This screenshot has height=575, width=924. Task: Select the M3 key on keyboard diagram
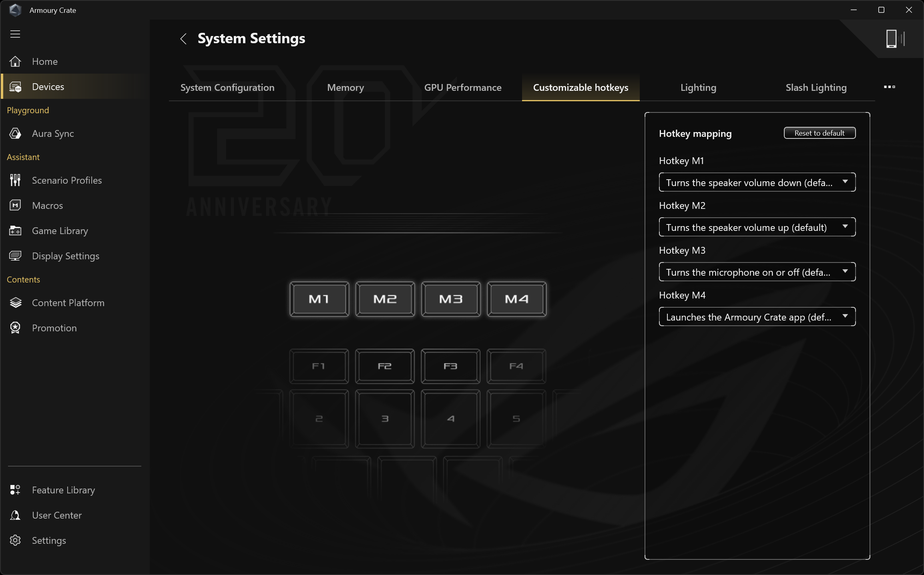point(451,299)
